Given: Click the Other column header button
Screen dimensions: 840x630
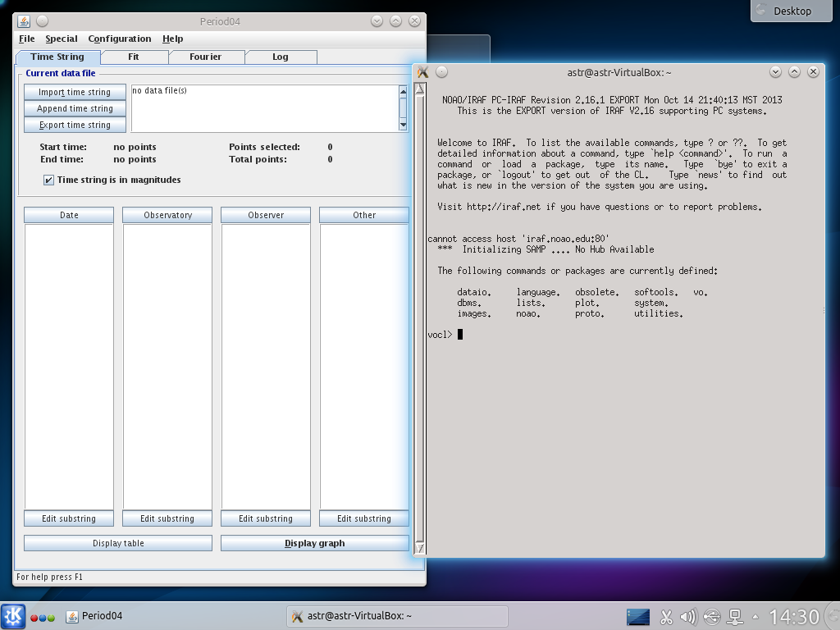Looking at the screenshot, I should (364, 215).
